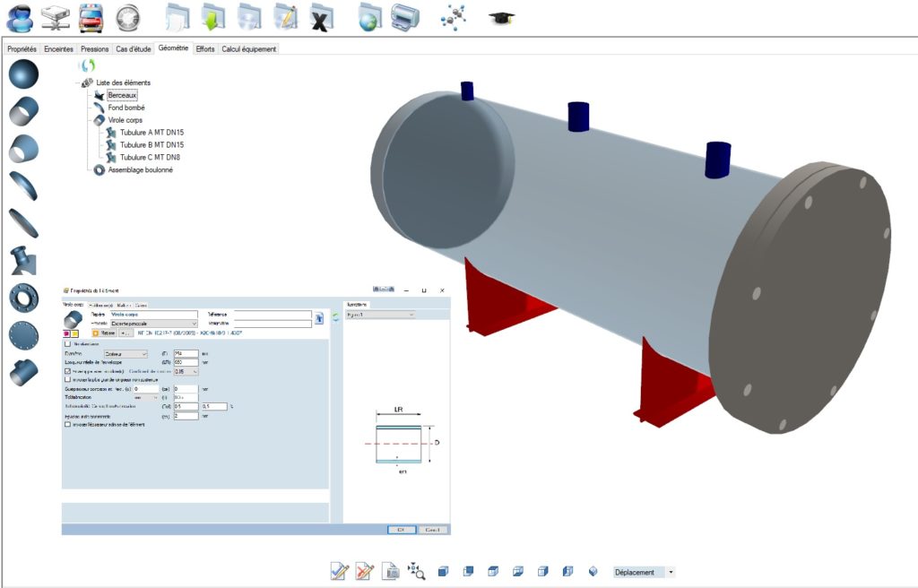The height and width of the screenshot is (588, 918).
Task: Click the folder with green down arrow icon
Action: [x=213, y=18]
